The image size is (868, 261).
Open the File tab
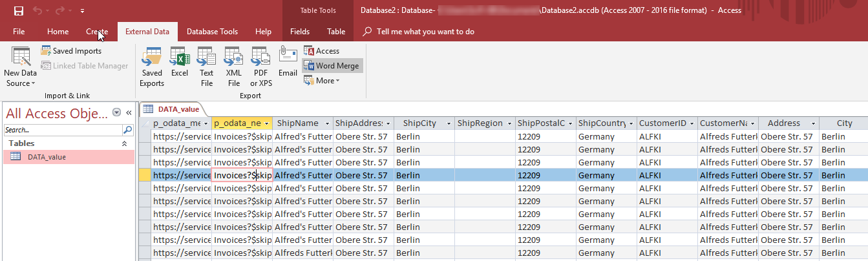(19, 32)
